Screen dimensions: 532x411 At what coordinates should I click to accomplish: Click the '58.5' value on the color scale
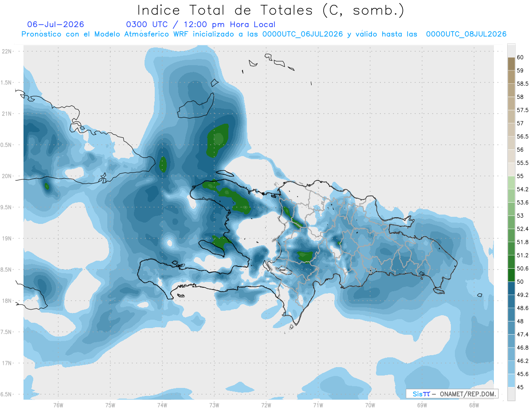(x=522, y=83)
